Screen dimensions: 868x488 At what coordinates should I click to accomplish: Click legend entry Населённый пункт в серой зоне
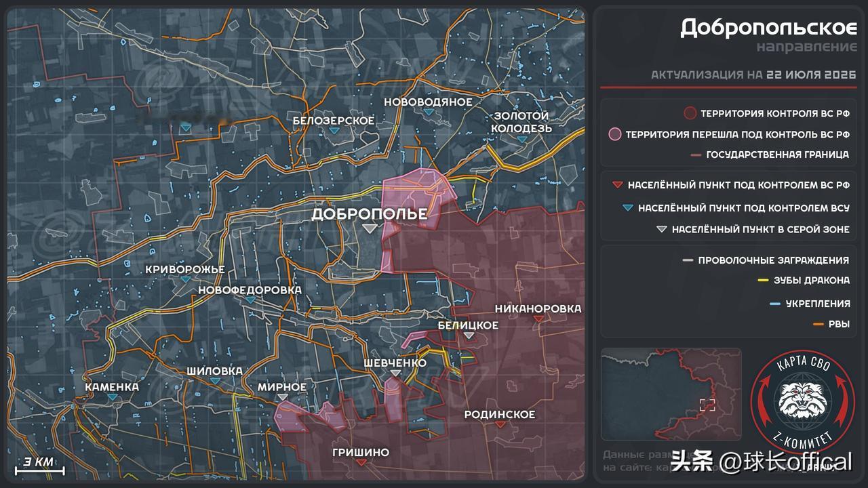pyautogui.click(x=761, y=230)
